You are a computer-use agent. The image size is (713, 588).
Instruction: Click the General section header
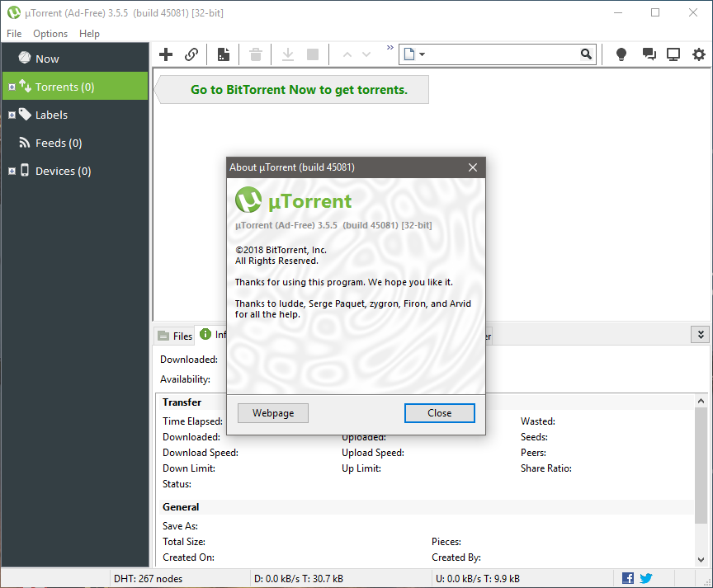click(x=181, y=507)
